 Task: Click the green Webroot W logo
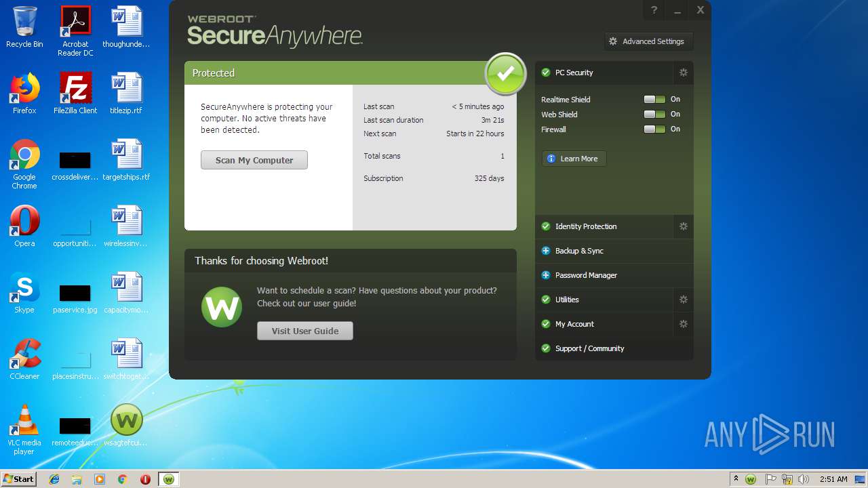coord(221,308)
